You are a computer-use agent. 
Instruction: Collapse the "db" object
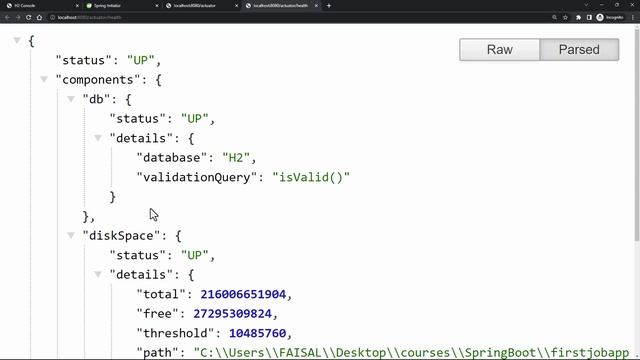pos(71,99)
